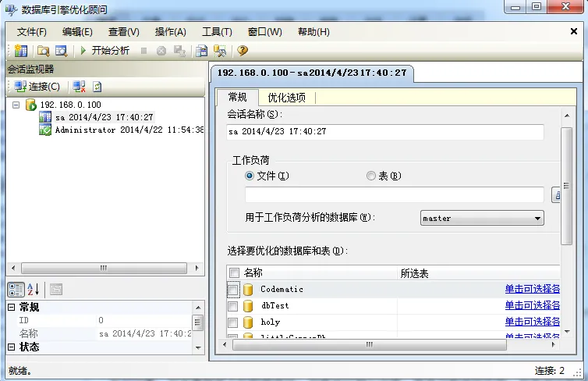The image size is (588, 381).
Task: Click the open file toolbar icon
Action: click(43, 51)
